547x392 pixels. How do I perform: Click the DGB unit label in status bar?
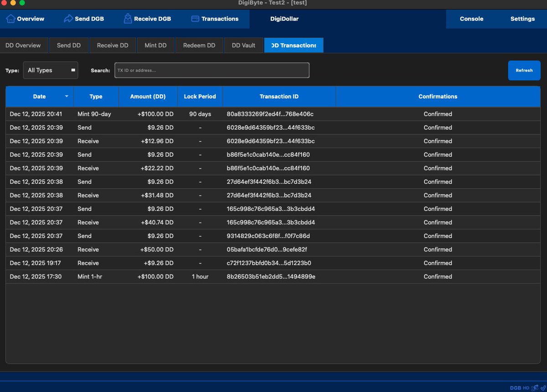516,388
